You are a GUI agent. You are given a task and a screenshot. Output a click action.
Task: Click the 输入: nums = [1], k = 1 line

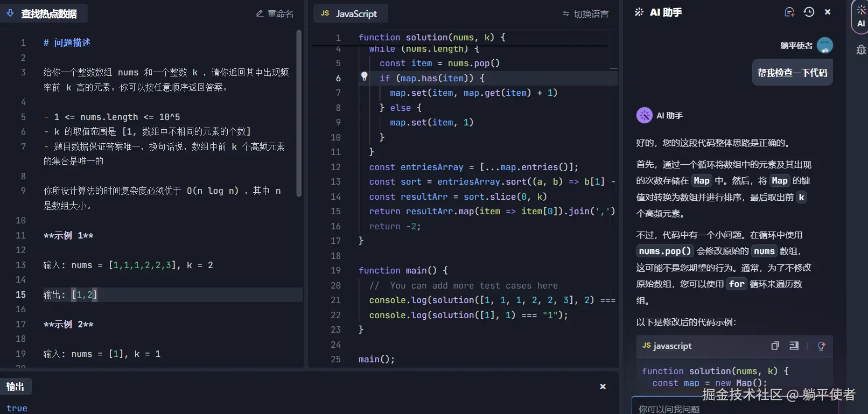point(102,354)
